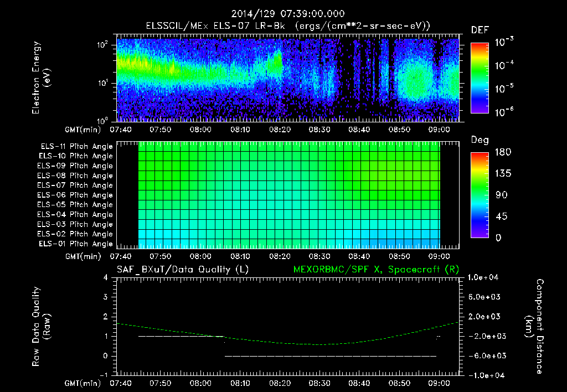
Task: Click the 10^1 tick label on energy axis
Action: (x=102, y=83)
